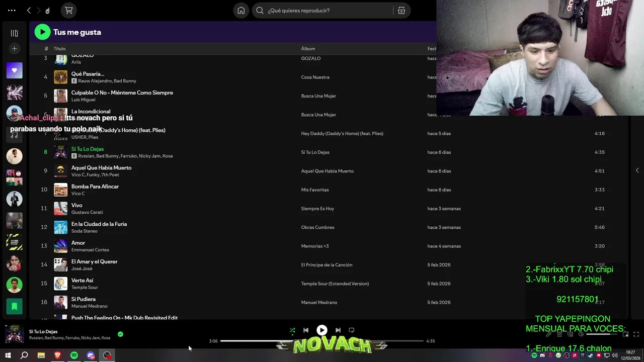Open now playing title 'Si Tu Lo Dejas'
The height and width of the screenshot is (362, 644).
43,332
